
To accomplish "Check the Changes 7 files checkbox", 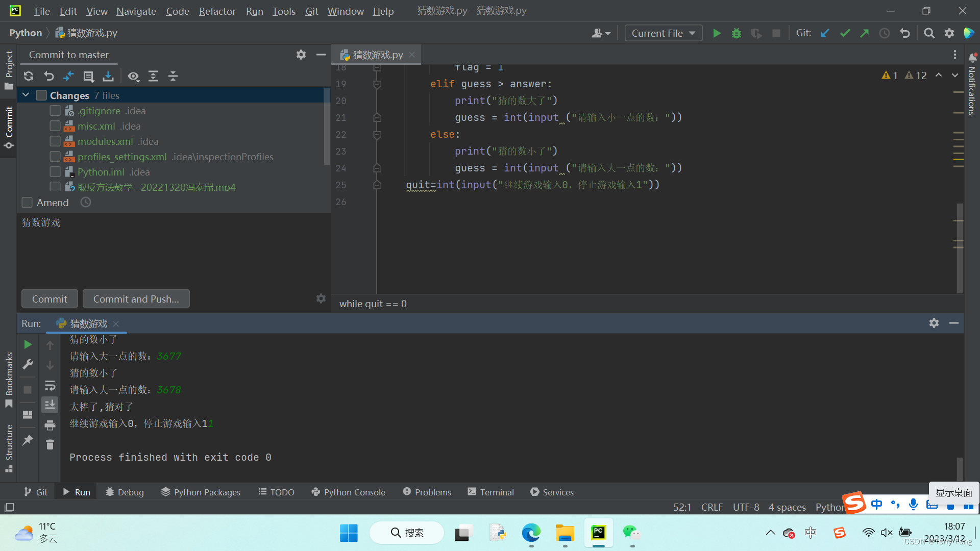I will click(x=41, y=95).
